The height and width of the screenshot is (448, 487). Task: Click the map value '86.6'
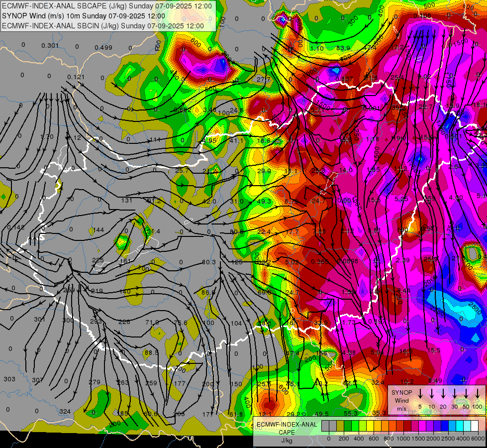[x=208, y=292]
